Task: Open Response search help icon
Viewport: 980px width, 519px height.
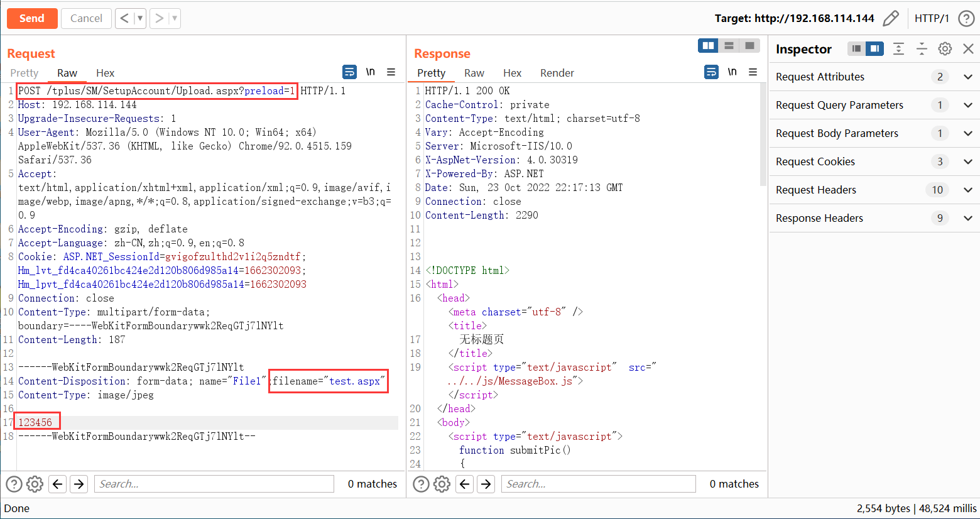Action: coord(421,484)
